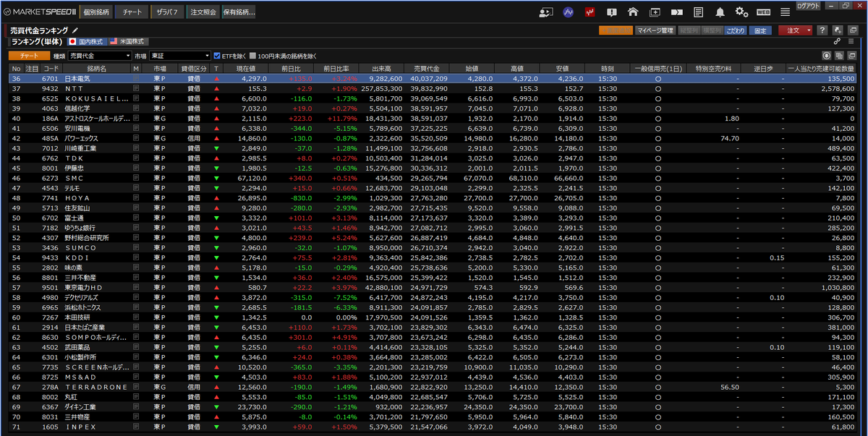Screen dimensions: 868x436
Task: Open the alert bell icon
Action: pyautogui.click(x=720, y=12)
